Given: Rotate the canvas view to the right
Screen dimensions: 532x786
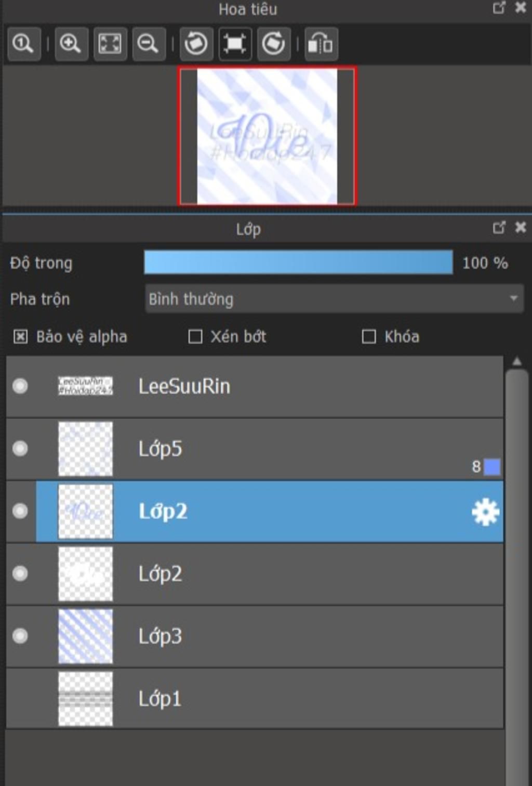Looking at the screenshot, I should click(x=273, y=44).
